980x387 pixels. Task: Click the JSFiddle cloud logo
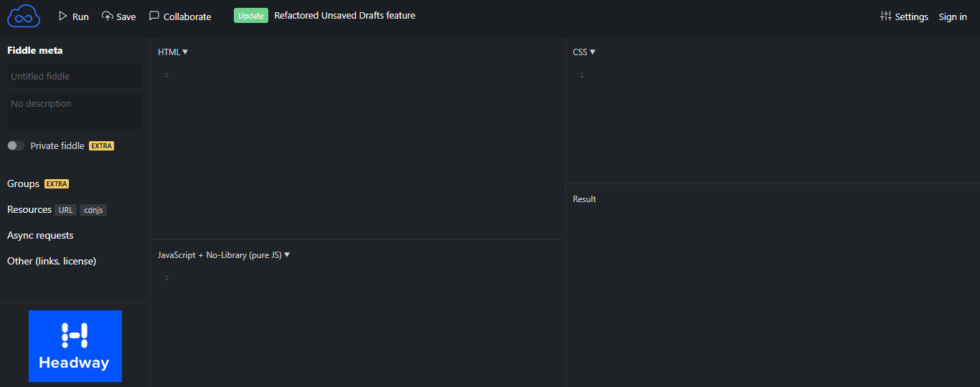(x=24, y=16)
